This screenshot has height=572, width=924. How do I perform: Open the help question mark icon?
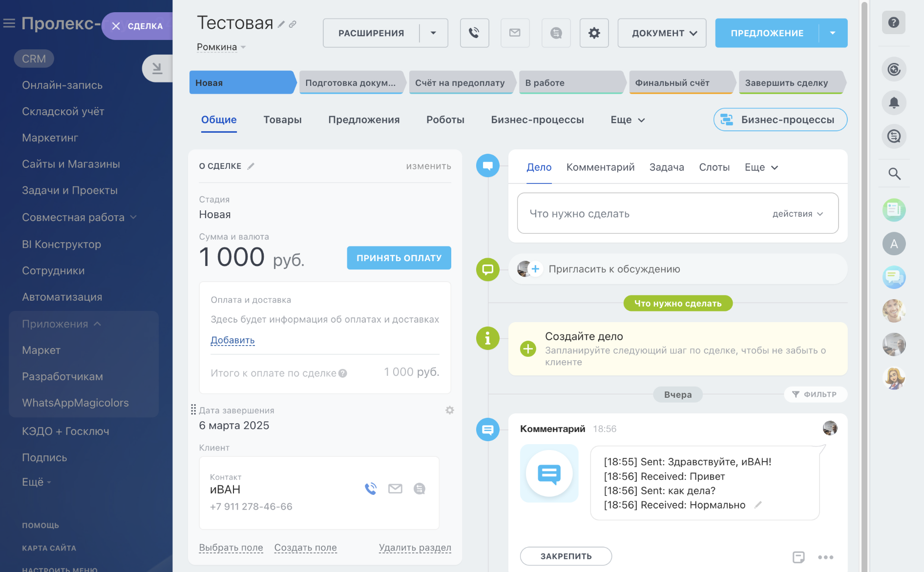894,22
